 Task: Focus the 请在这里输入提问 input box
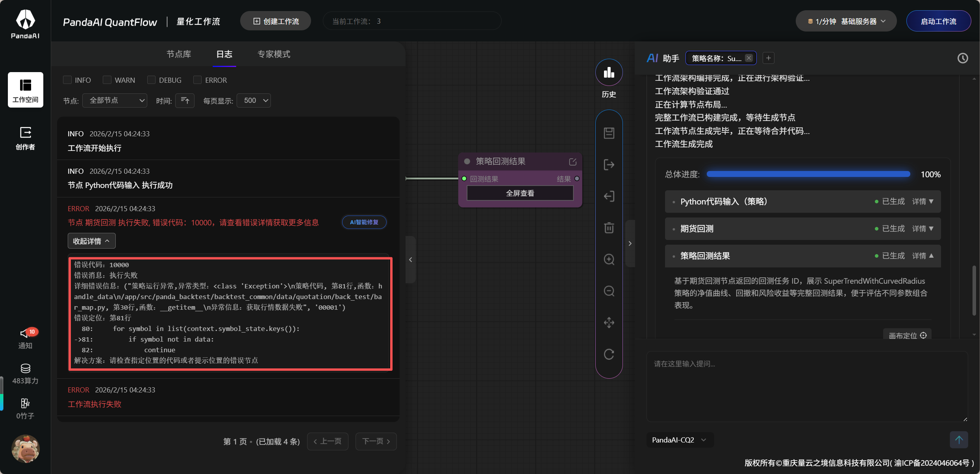[x=807, y=387]
